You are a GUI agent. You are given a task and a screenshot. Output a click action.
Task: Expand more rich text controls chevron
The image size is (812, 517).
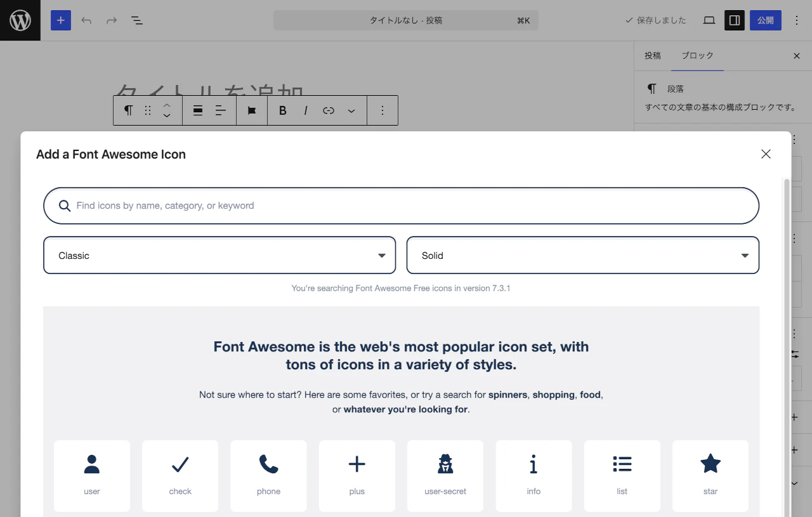351,110
